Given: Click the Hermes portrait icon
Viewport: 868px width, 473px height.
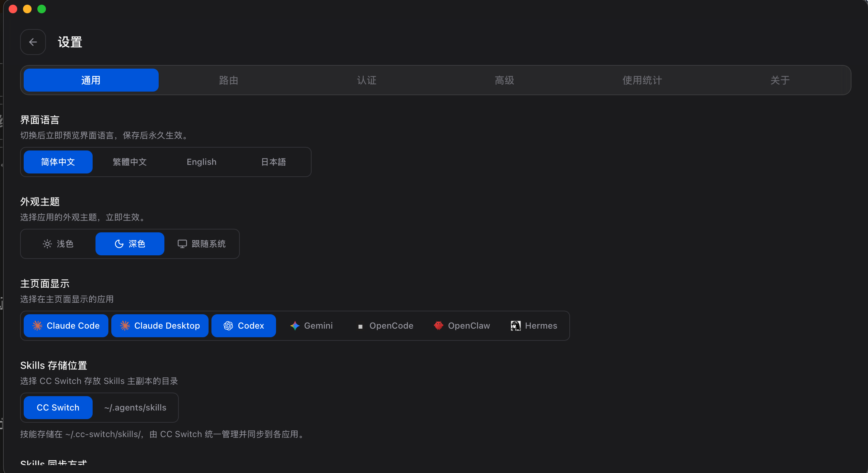Looking at the screenshot, I should tap(516, 326).
